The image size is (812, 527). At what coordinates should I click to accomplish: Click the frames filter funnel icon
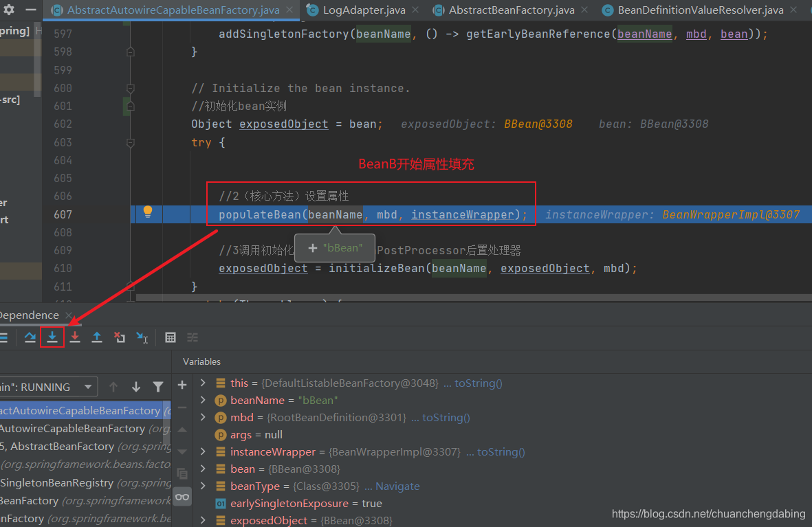point(158,387)
